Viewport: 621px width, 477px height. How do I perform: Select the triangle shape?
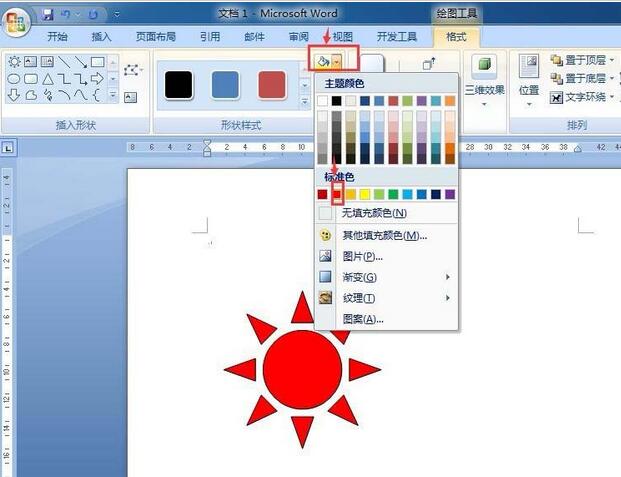(48, 79)
